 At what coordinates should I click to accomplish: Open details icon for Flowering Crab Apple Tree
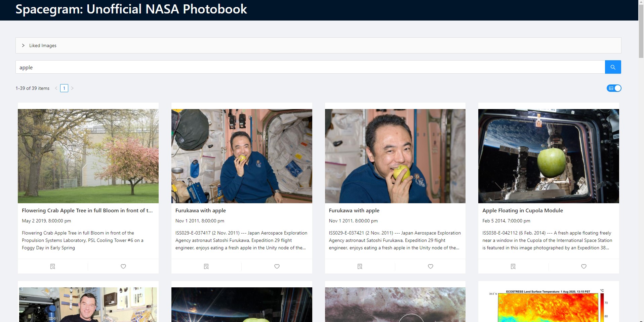[x=53, y=266]
